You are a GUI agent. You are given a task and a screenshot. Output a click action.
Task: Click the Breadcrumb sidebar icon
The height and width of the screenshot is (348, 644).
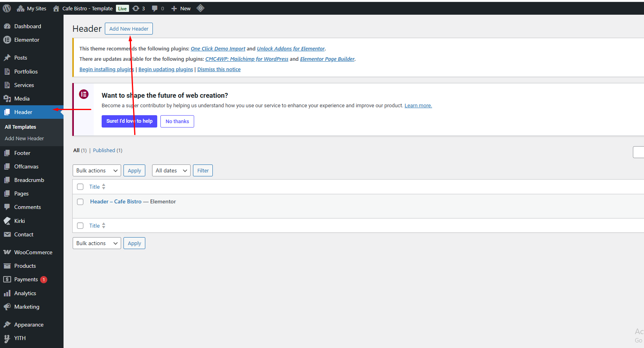pos(7,180)
